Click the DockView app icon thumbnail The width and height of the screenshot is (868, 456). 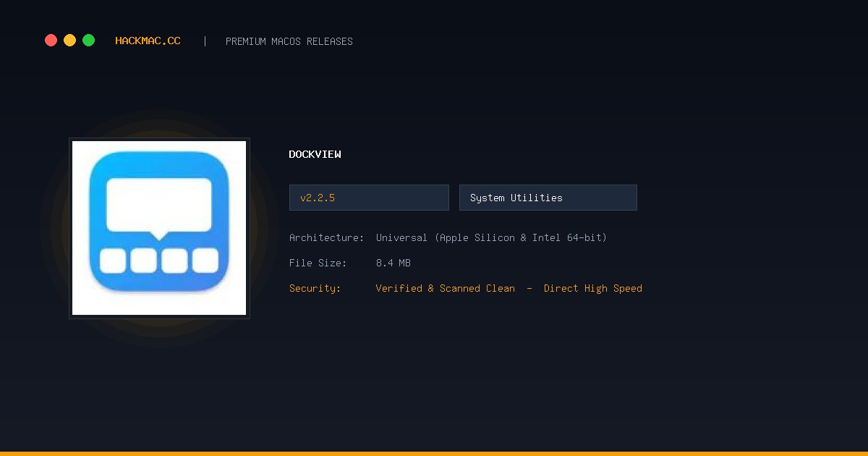tap(159, 228)
